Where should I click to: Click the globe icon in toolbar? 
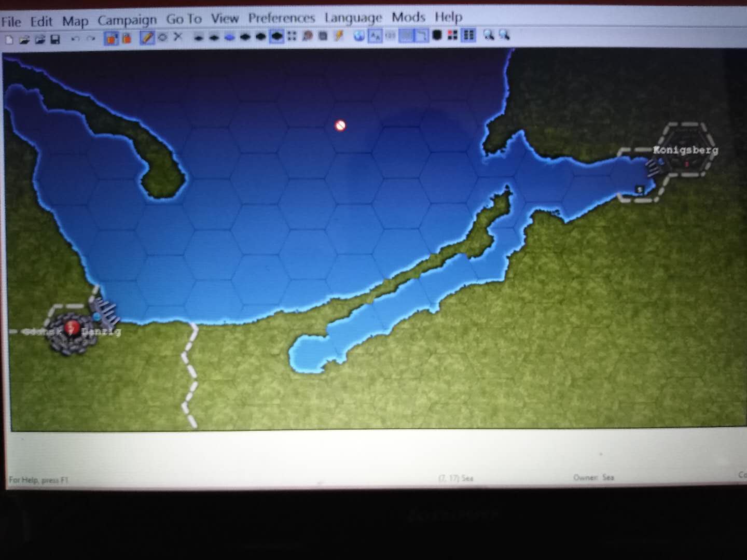pos(359,35)
